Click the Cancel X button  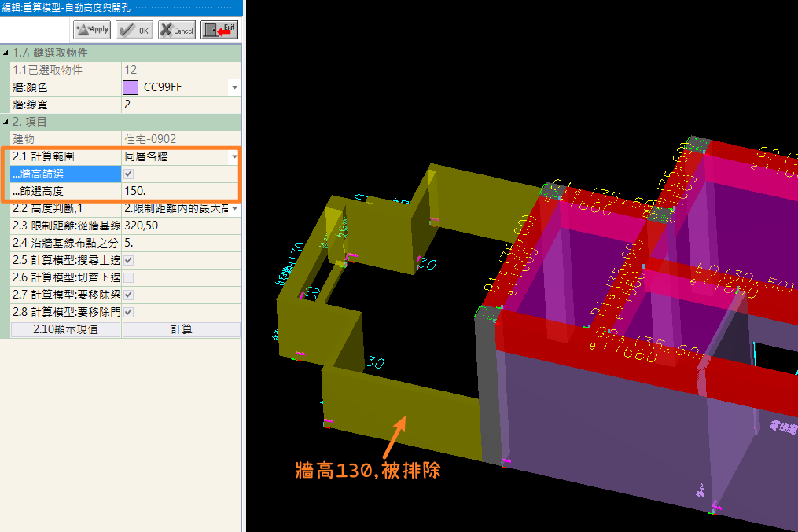point(177,30)
